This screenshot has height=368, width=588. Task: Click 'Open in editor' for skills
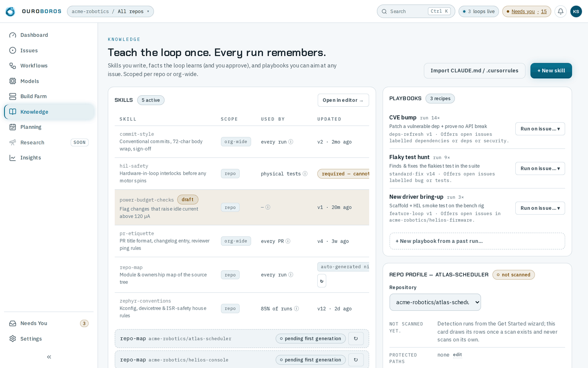point(343,100)
